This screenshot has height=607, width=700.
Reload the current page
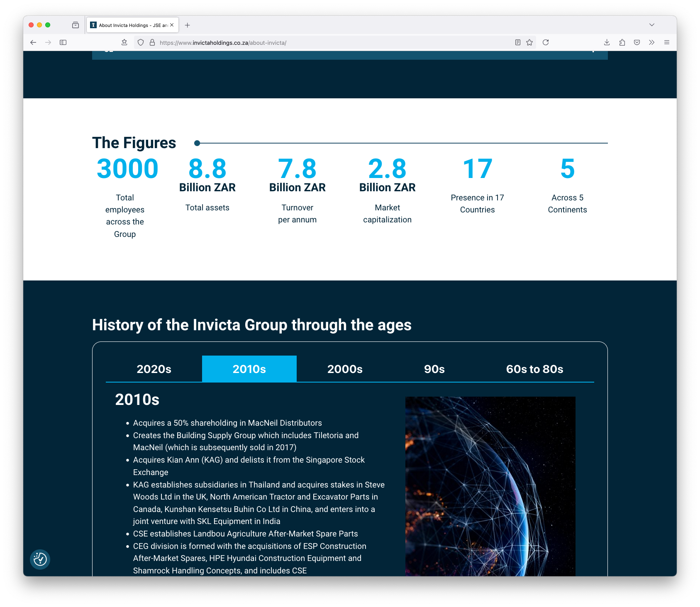tap(546, 42)
